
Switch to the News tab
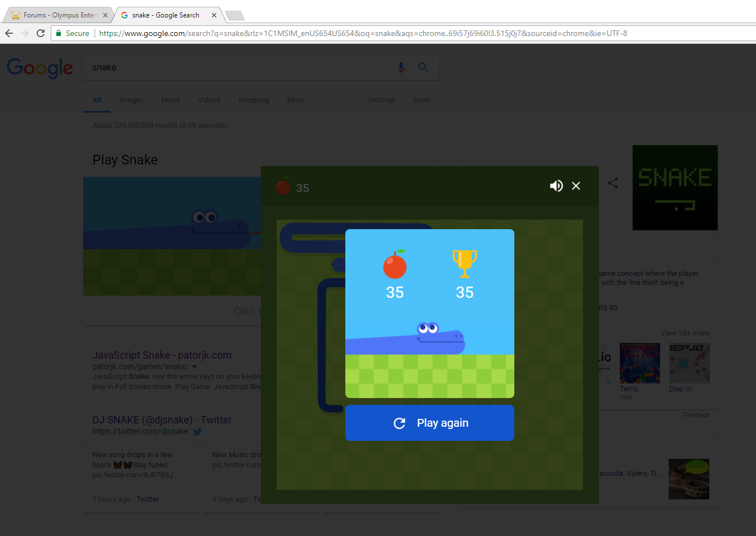(x=171, y=100)
